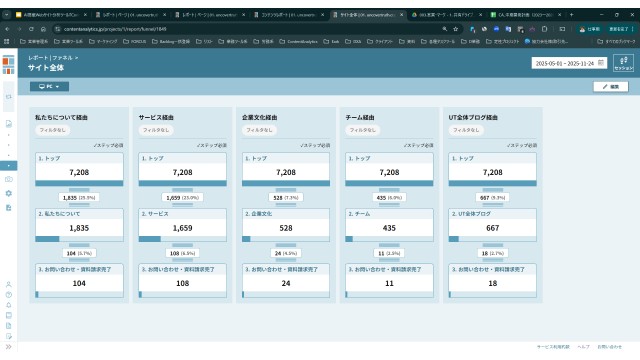The height and width of the screenshot is (360, 640).
Task: Open the clipboard extension icon in the toolbar
Action: [544, 29]
